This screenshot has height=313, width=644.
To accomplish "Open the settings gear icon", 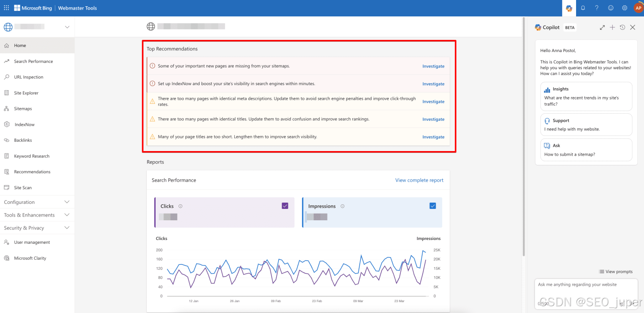I will [x=624, y=8].
